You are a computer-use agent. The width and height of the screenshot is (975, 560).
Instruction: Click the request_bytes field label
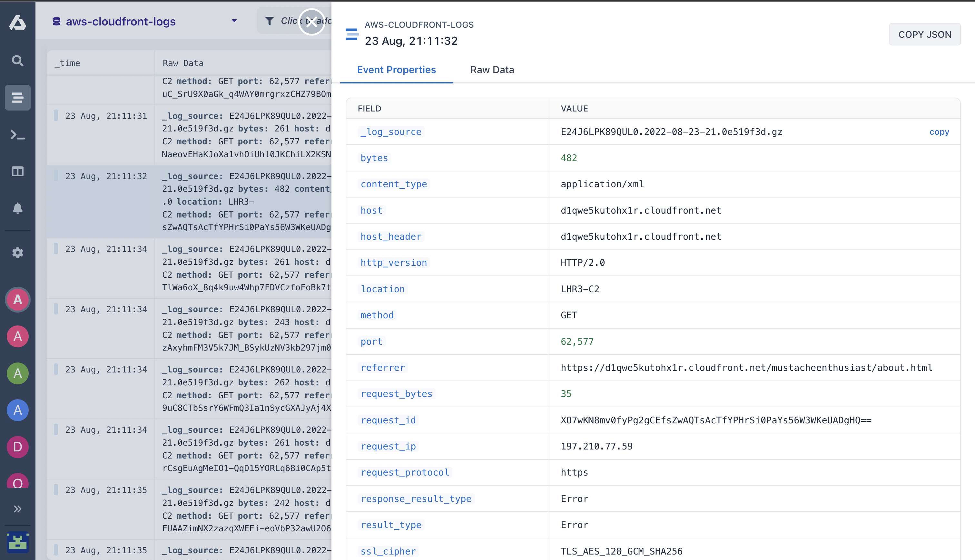point(396,394)
